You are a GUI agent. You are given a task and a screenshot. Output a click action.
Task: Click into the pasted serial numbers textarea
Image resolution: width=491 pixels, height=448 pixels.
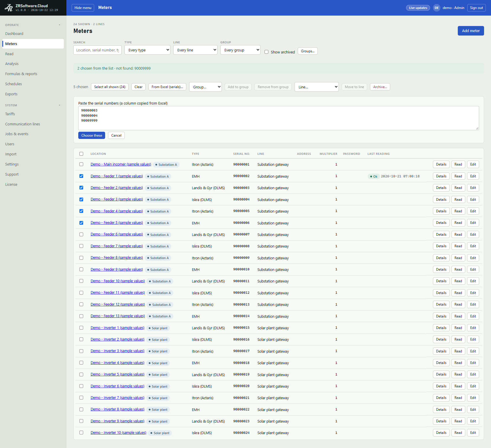pyautogui.click(x=278, y=118)
